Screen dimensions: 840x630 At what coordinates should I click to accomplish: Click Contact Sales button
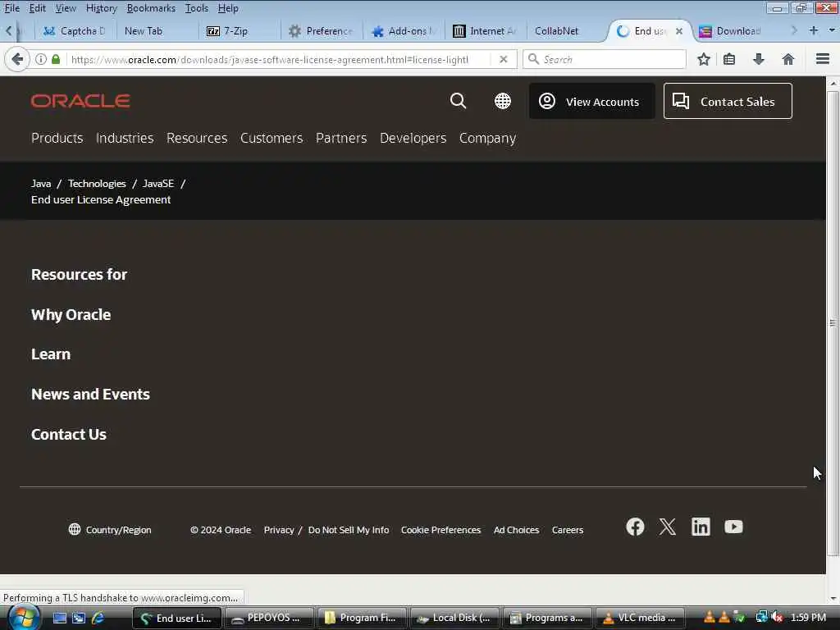click(x=728, y=101)
